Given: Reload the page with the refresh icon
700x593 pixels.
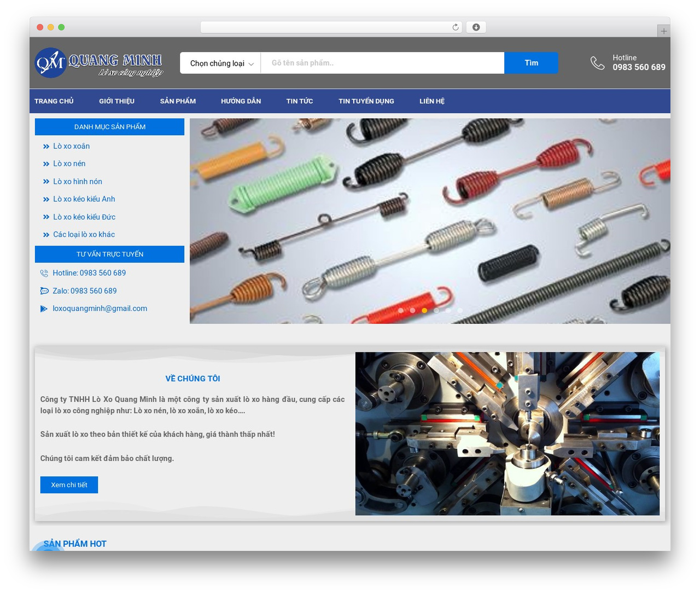Looking at the screenshot, I should (x=455, y=27).
